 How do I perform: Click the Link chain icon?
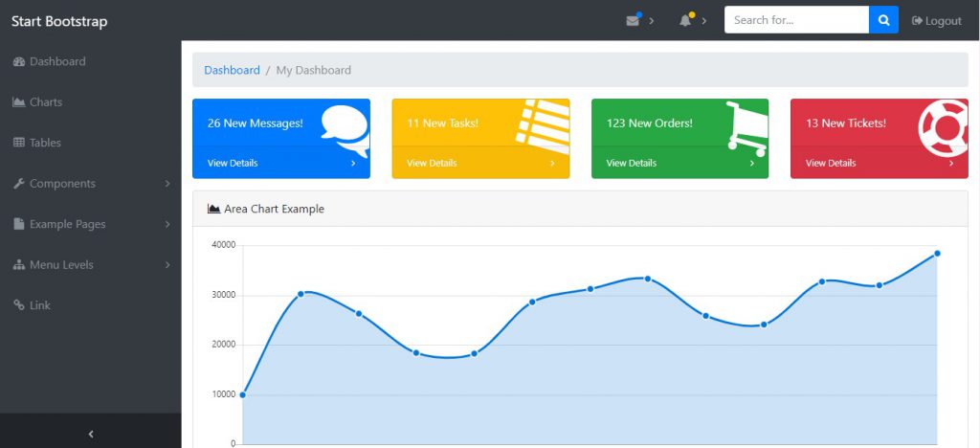(x=19, y=305)
